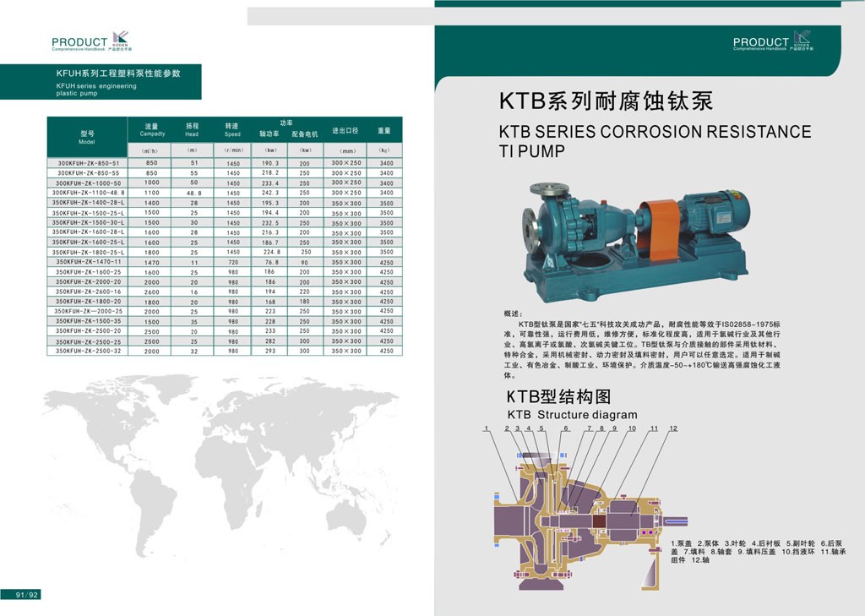Click the KODEN logo on left page

coord(120,40)
